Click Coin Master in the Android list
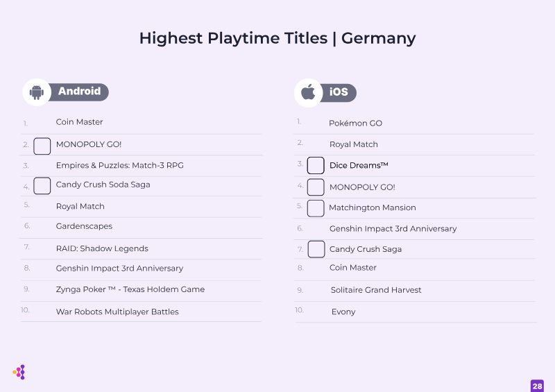555x392 pixels. pyautogui.click(x=79, y=122)
